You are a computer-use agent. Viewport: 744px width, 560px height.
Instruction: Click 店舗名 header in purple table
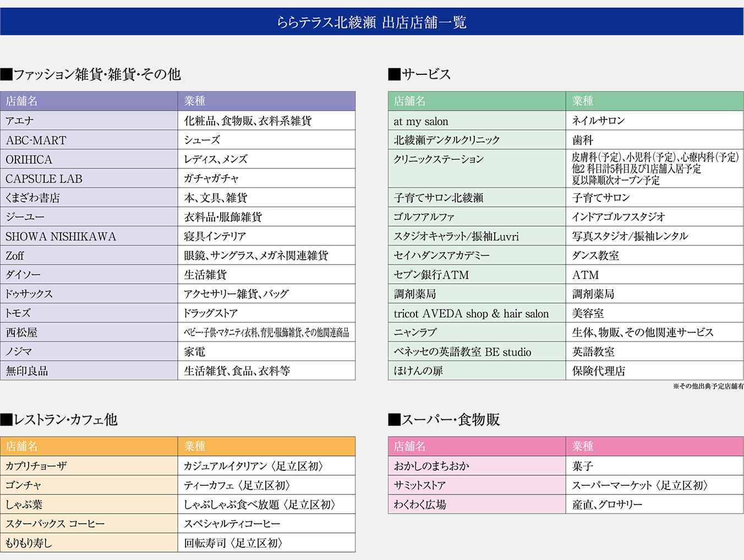[x=89, y=101]
